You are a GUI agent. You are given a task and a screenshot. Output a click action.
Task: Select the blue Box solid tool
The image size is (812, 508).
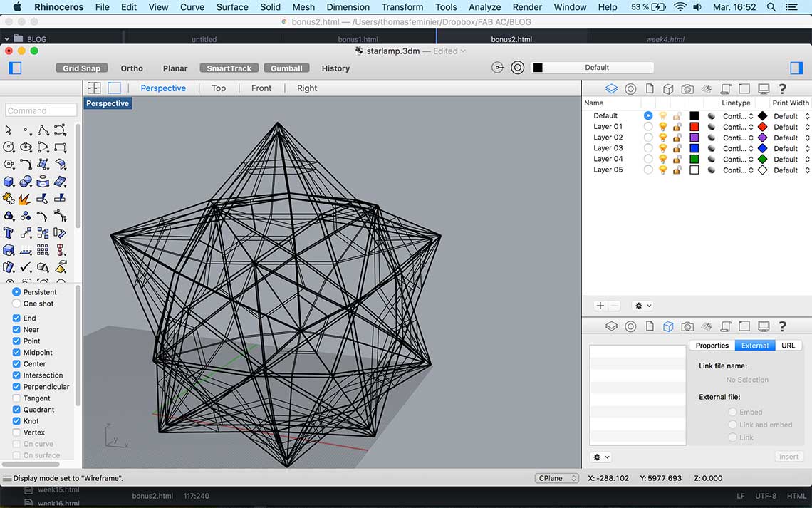tap(9, 182)
